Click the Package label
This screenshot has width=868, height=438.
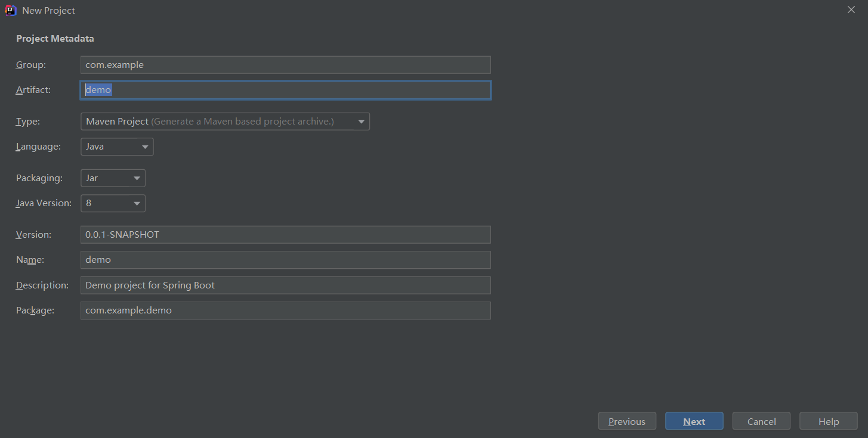point(35,310)
